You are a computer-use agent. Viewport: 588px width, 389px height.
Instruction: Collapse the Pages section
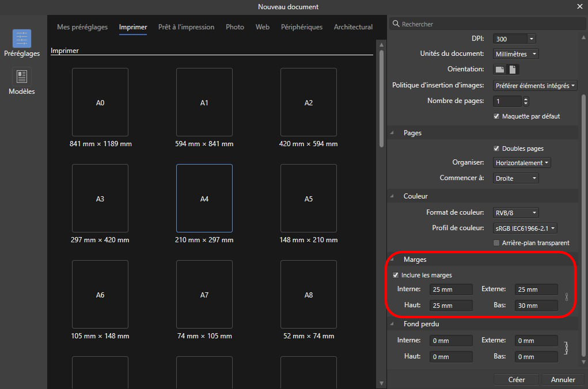[x=392, y=133]
